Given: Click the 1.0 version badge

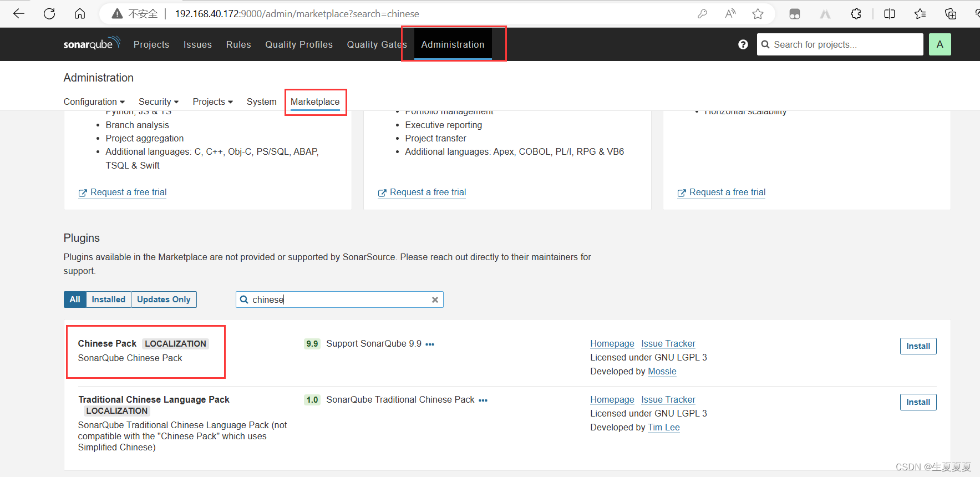Looking at the screenshot, I should click(312, 400).
